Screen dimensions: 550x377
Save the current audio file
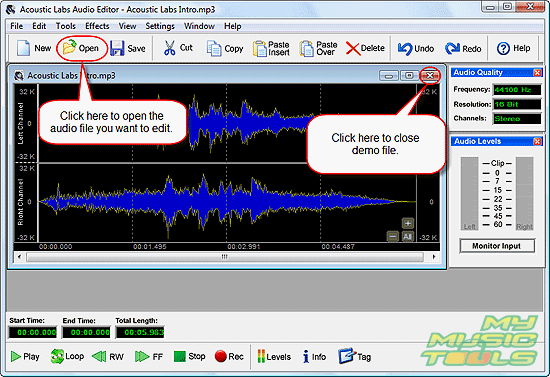[x=127, y=48]
